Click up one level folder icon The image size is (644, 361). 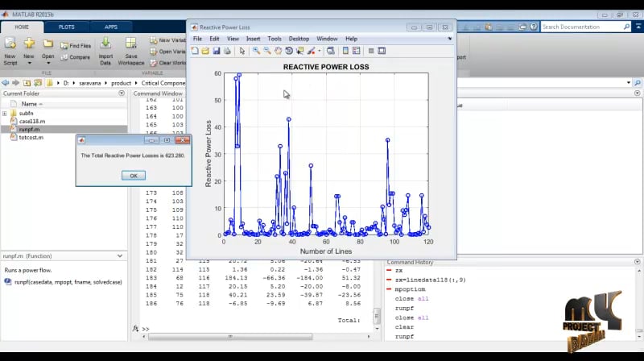pos(27,83)
